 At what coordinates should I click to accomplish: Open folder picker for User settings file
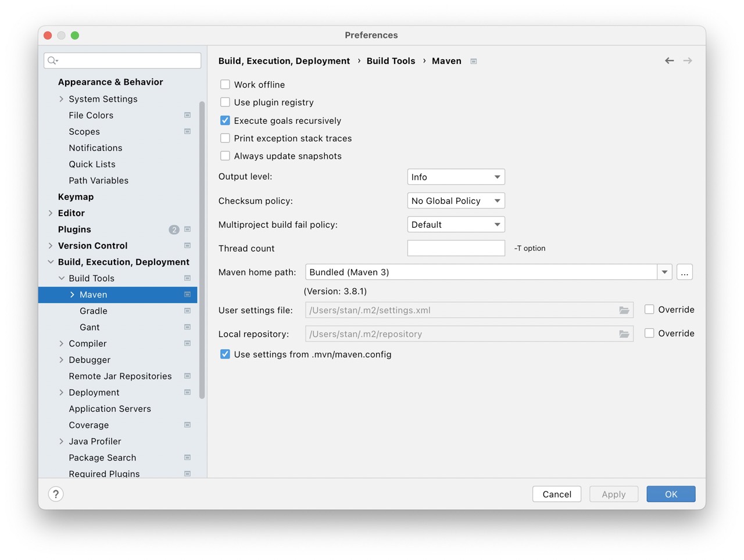tap(624, 310)
